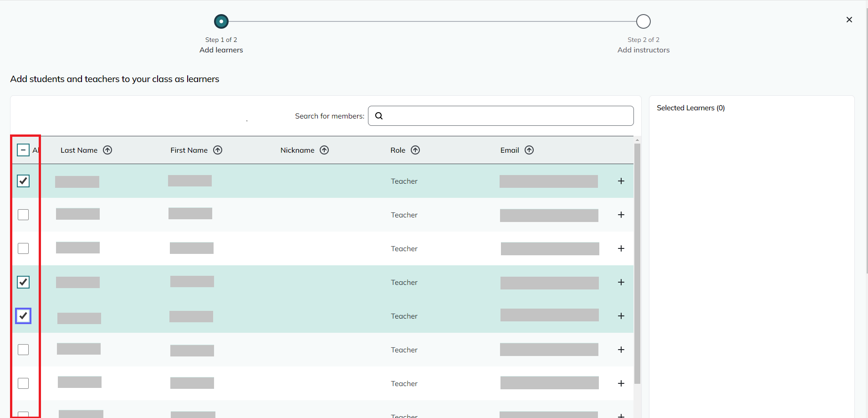Check the third row's empty checkbox
Screen dimensions: 868x418
(23, 248)
